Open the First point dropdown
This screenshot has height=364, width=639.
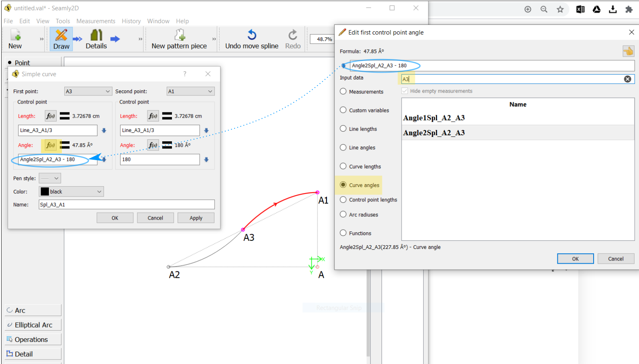[x=88, y=92]
